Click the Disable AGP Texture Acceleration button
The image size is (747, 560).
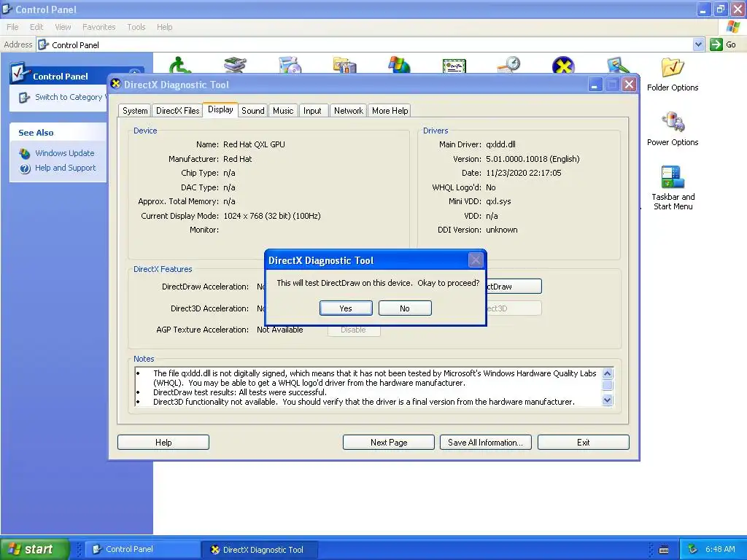[354, 331]
